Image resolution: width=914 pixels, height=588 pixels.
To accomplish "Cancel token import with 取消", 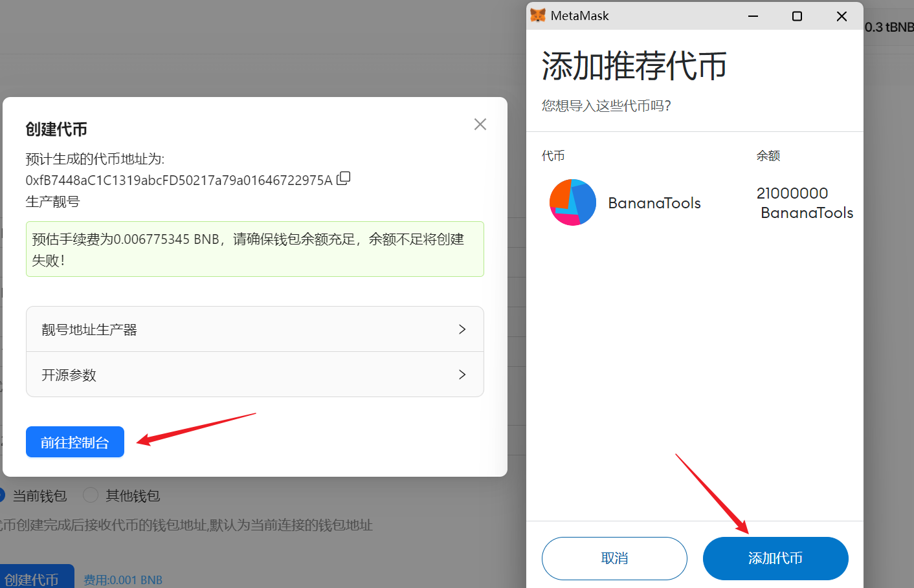I will coord(614,558).
